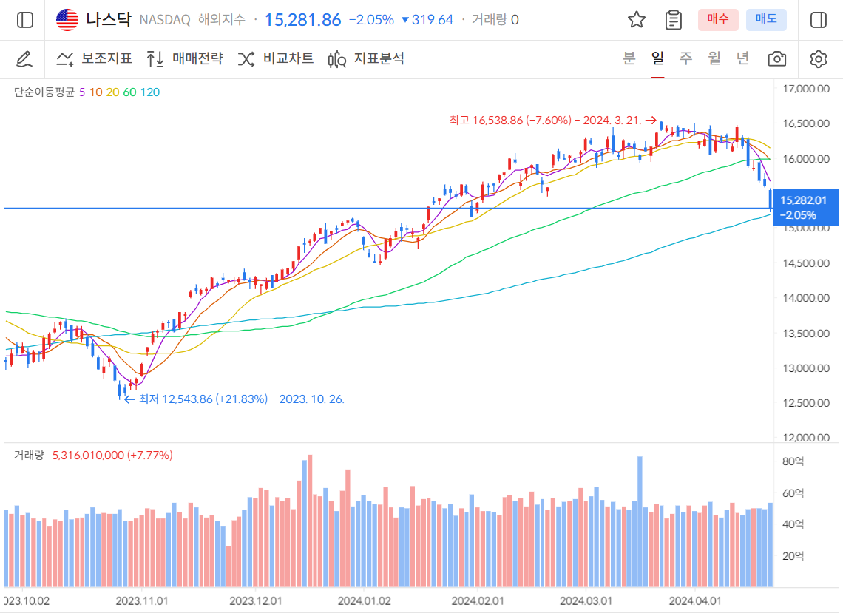Switch to 년 yearly interval
The width and height of the screenshot is (843, 616).
[x=743, y=58]
